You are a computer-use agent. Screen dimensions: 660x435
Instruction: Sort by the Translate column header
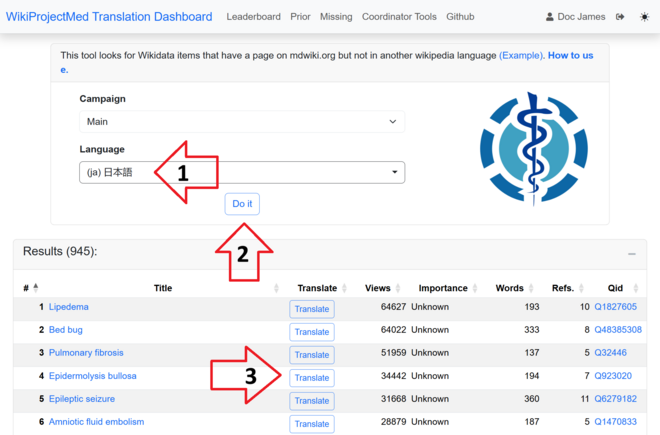317,288
